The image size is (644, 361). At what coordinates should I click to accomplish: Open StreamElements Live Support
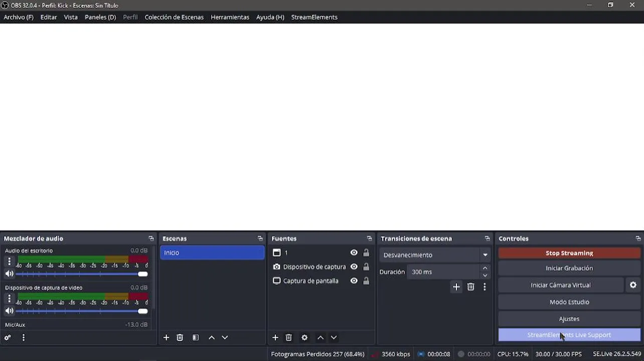pos(569,335)
